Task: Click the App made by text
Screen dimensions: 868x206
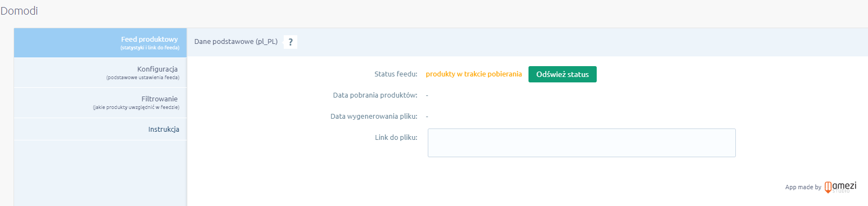Action: point(803,187)
